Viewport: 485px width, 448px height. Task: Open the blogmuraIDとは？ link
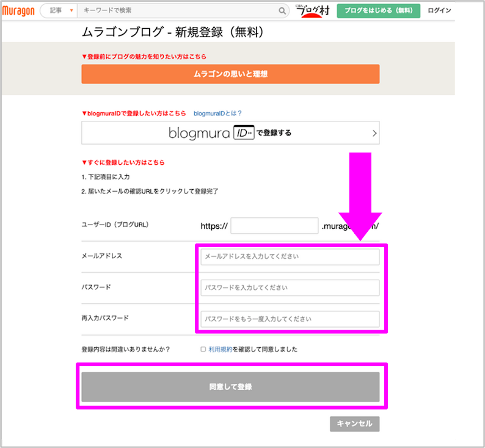click(217, 114)
